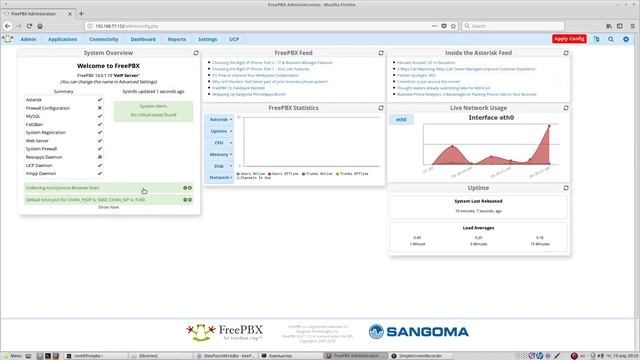640x360 pixels.
Task: Bookmark this page with the star icon
Action: pos(453,26)
